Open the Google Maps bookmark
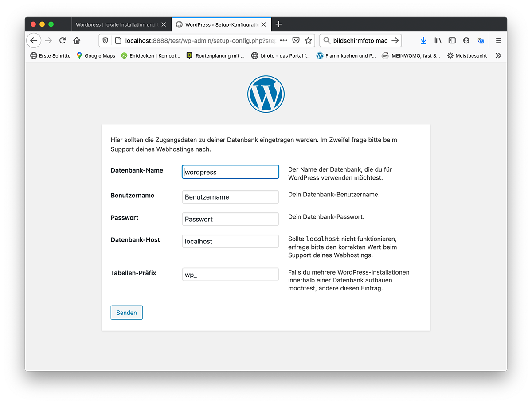 coord(96,55)
